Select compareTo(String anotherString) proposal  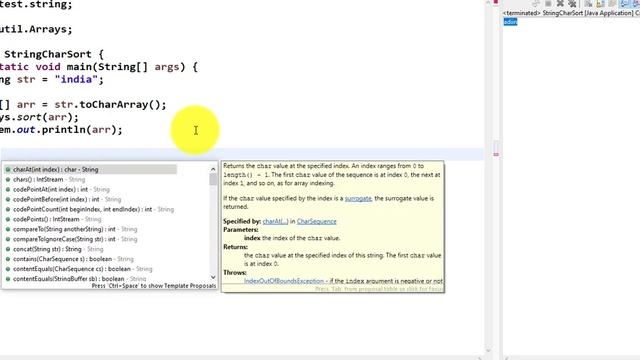click(x=71, y=229)
